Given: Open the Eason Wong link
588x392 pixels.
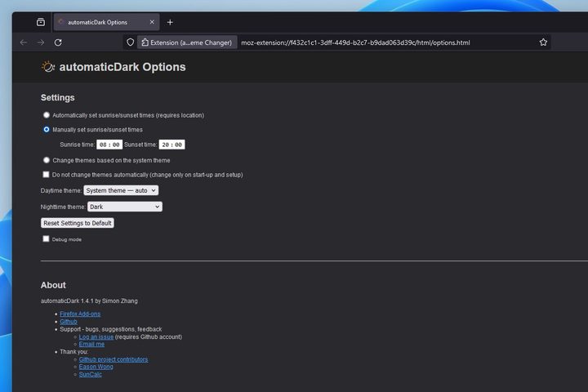Looking at the screenshot, I should point(96,367).
